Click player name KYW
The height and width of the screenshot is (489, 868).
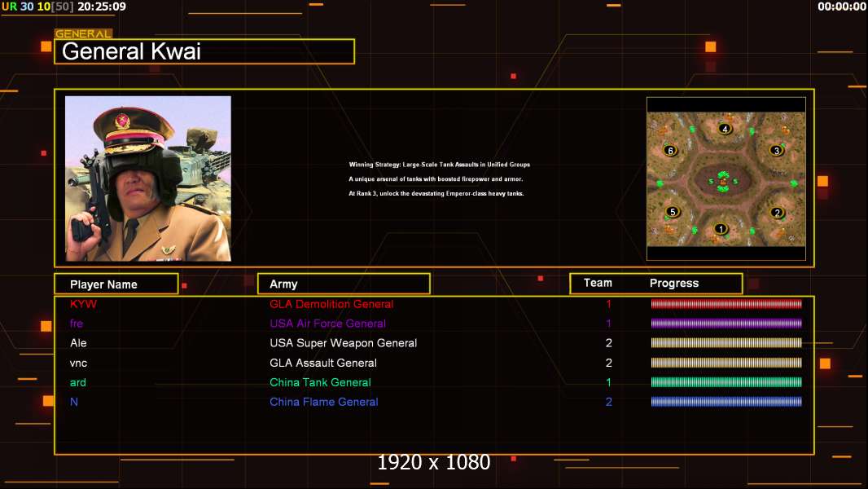[84, 304]
